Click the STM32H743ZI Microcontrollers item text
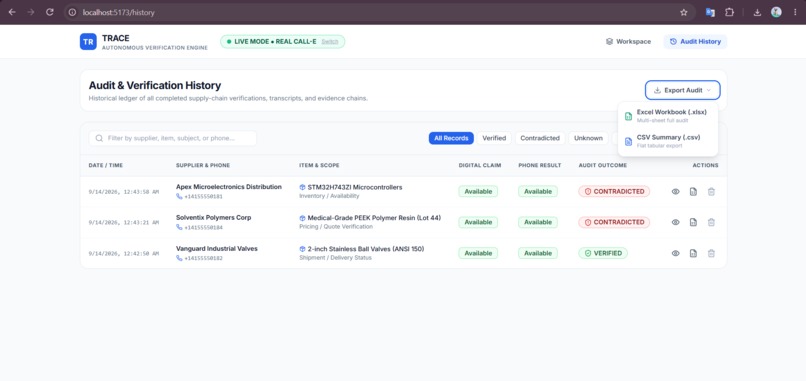Screen dimensions: 806x381 355,188
